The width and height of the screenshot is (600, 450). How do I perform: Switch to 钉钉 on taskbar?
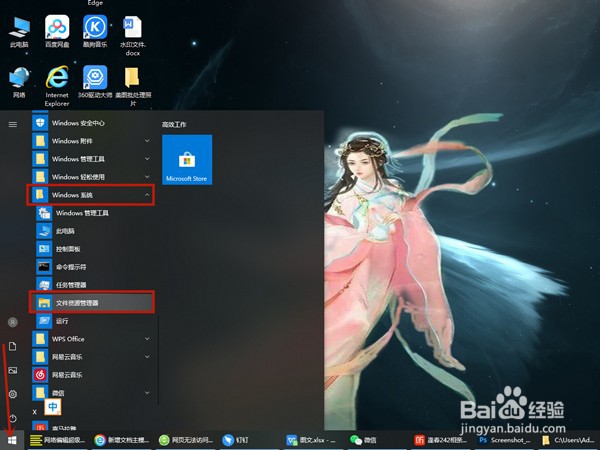pos(250,440)
